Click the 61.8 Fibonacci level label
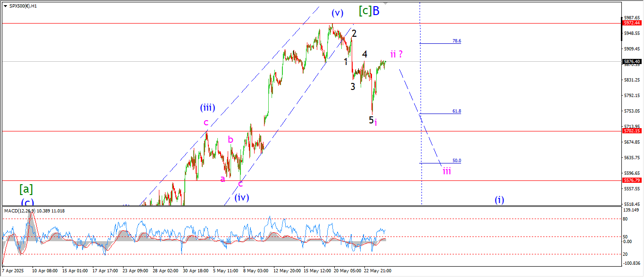The height and width of the screenshot is (277, 644). click(456, 111)
